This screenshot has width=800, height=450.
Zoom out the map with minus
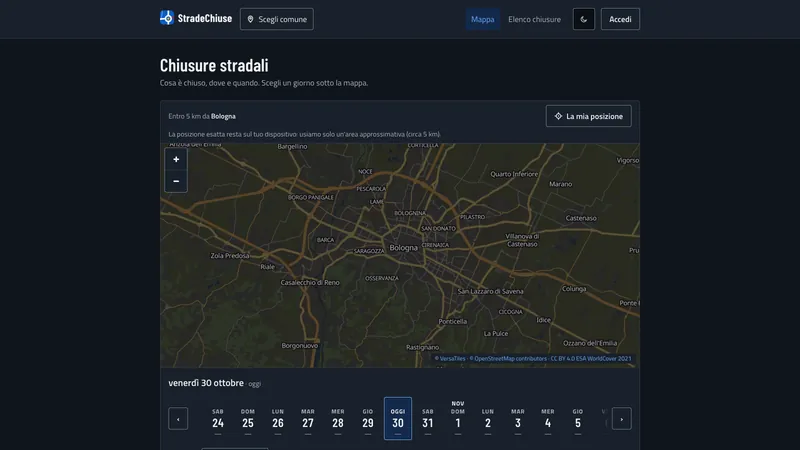[x=176, y=181]
